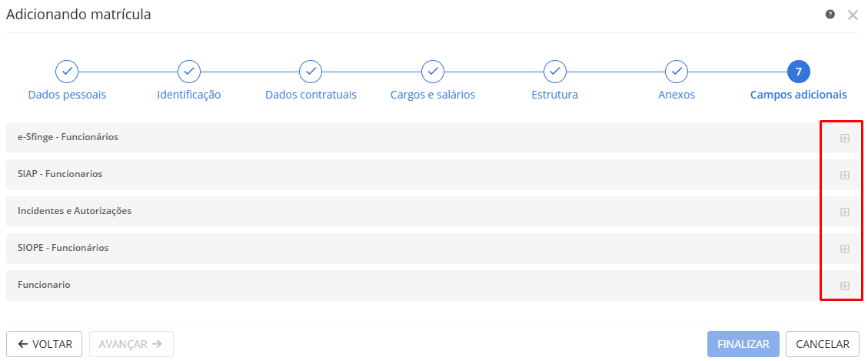The image size is (868, 361).
Task: Close the Adicionando matrícula dialog
Action: coord(853,15)
